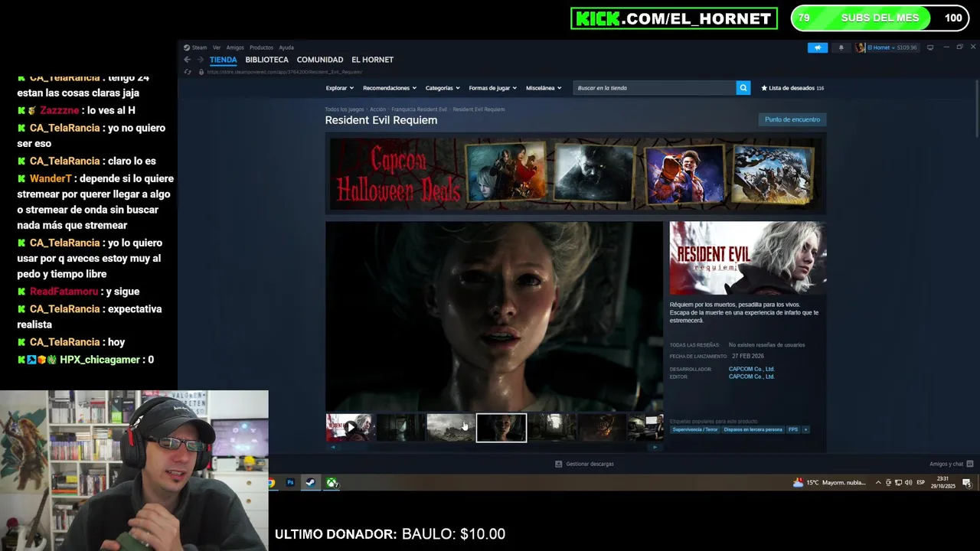Click the store search magnifier button
The image size is (980, 551).
point(743,88)
